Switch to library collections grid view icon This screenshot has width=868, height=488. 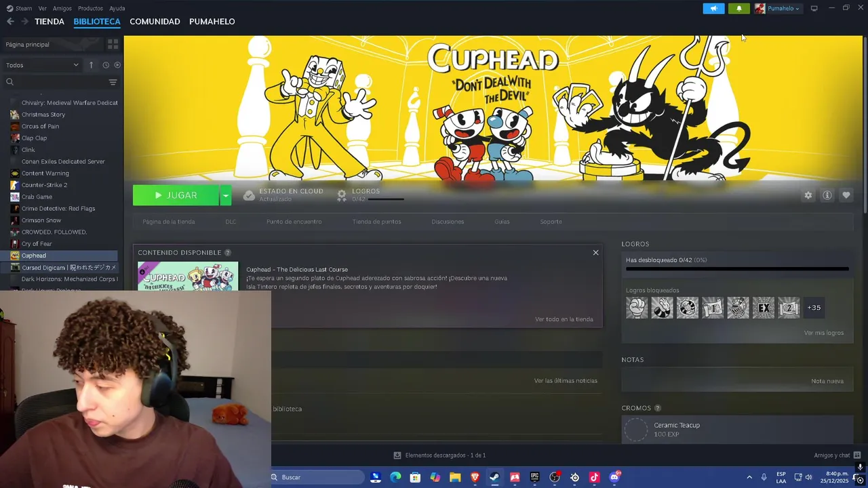(x=113, y=44)
